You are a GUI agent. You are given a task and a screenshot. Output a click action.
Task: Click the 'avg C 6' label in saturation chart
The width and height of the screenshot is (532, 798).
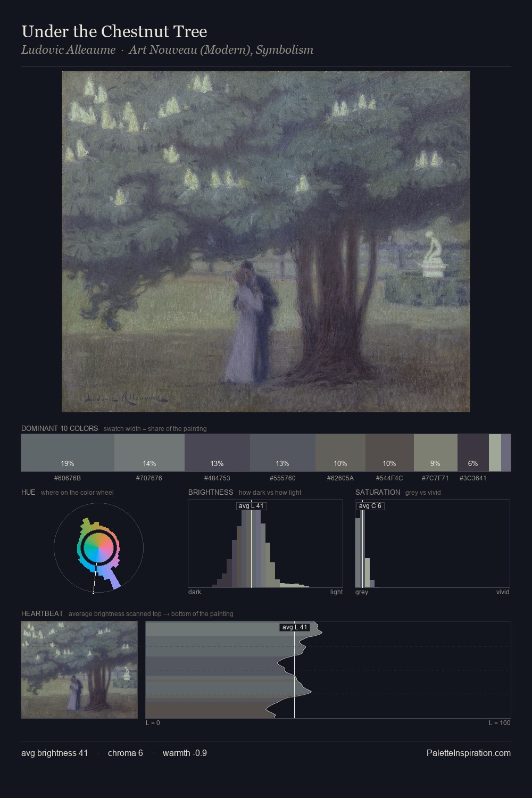click(x=370, y=506)
